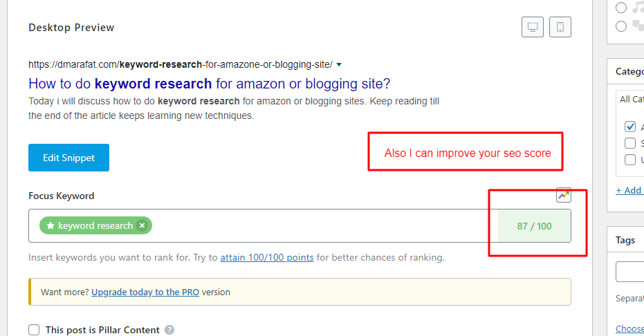Remove the 'keyword research' focus keyword tag
Viewport: 644px width, 336px height.
coord(142,225)
